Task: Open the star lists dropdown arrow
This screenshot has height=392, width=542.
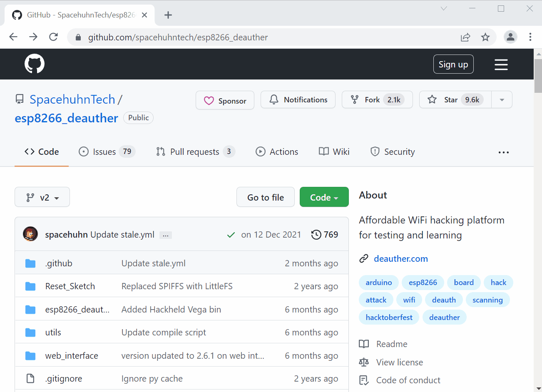Action: pyautogui.click(x=502, y=100)
